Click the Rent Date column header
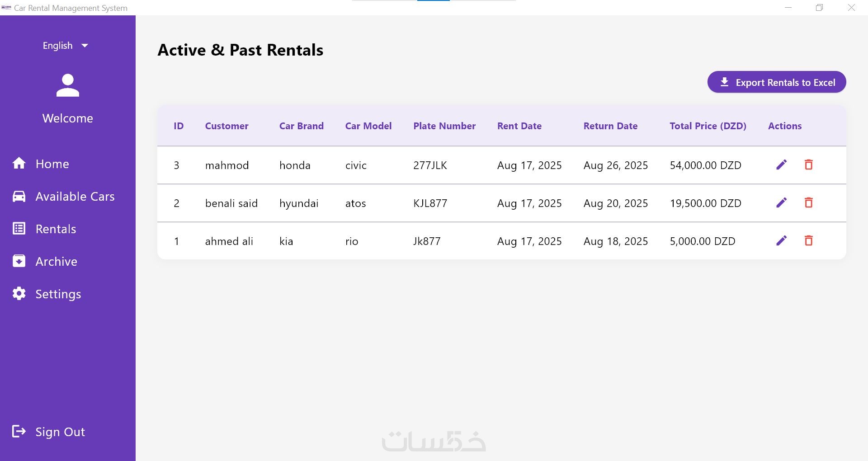 (519, 126)
